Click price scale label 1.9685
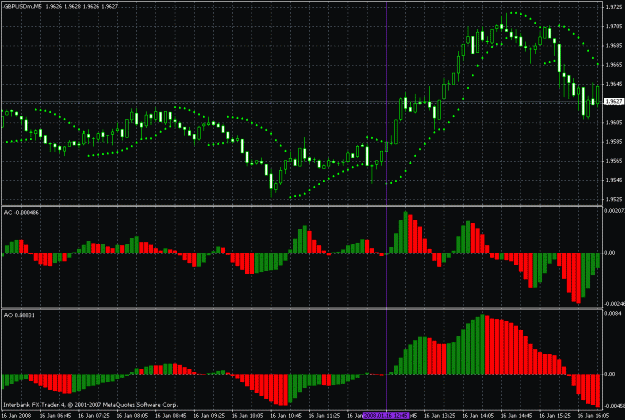This screenshot has height=420, width=625. click(614, 46)
